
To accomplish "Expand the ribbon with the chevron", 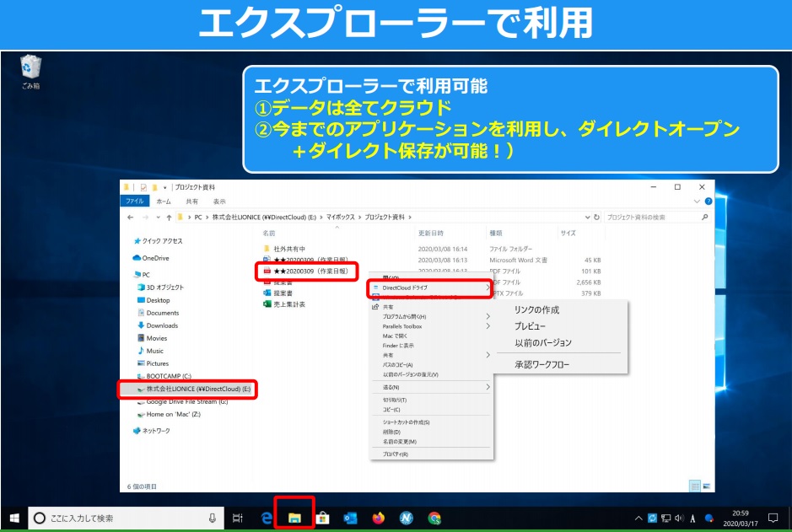I will point(696,202).
